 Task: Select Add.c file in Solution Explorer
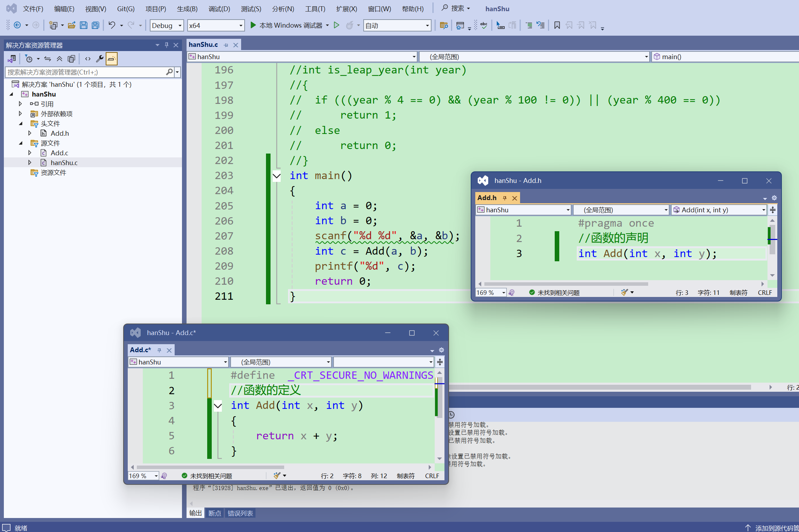59,153
